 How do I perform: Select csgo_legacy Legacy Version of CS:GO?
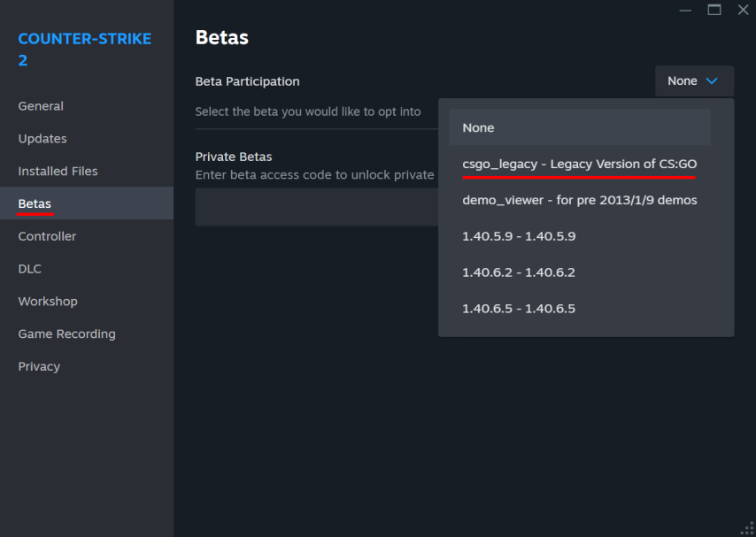580,164
